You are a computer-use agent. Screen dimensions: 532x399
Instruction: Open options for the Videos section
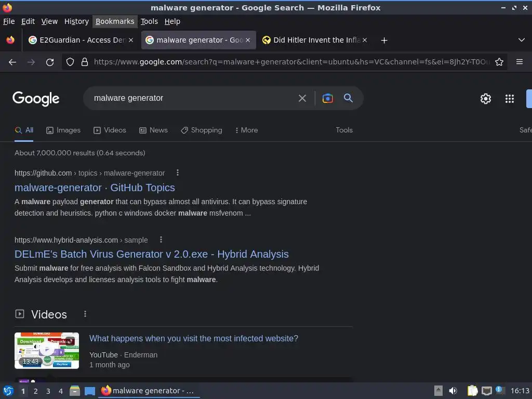click(x=85, y=314)
